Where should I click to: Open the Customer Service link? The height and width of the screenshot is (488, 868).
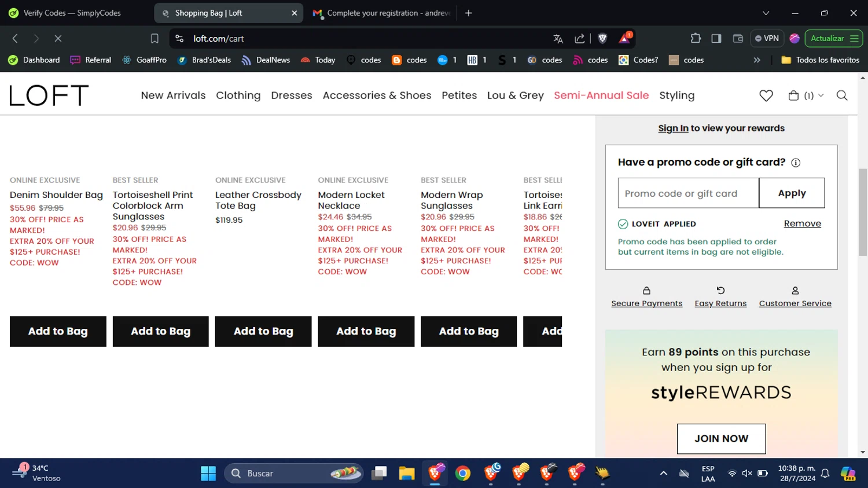pyautogui.click(x=795, y=303)
